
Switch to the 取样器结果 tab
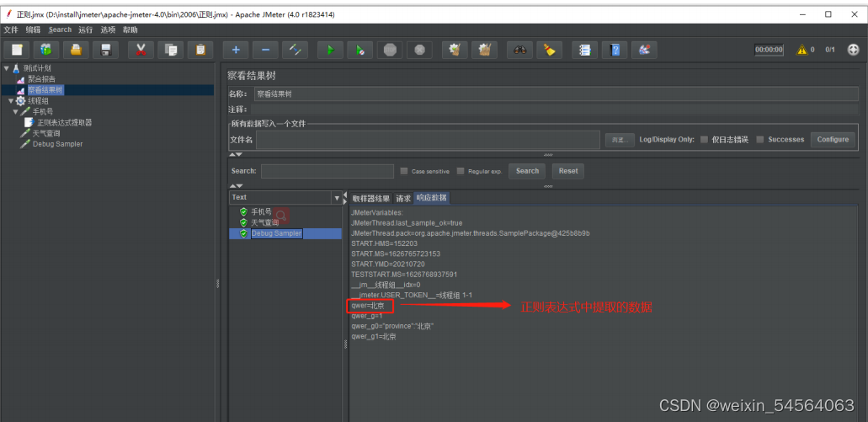[x=371, y=199]
